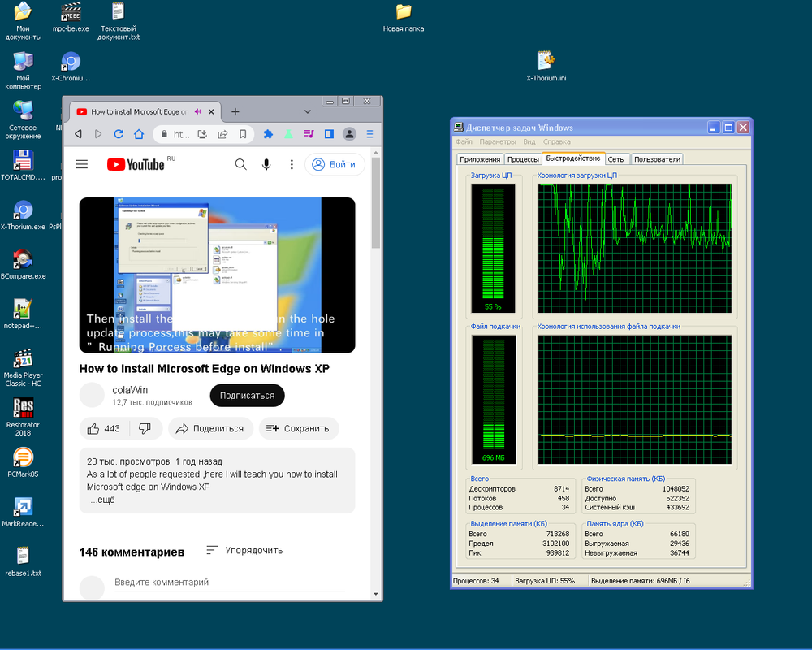
Task: Open the Мои документы desktop icon
Action: pos(23,21)
